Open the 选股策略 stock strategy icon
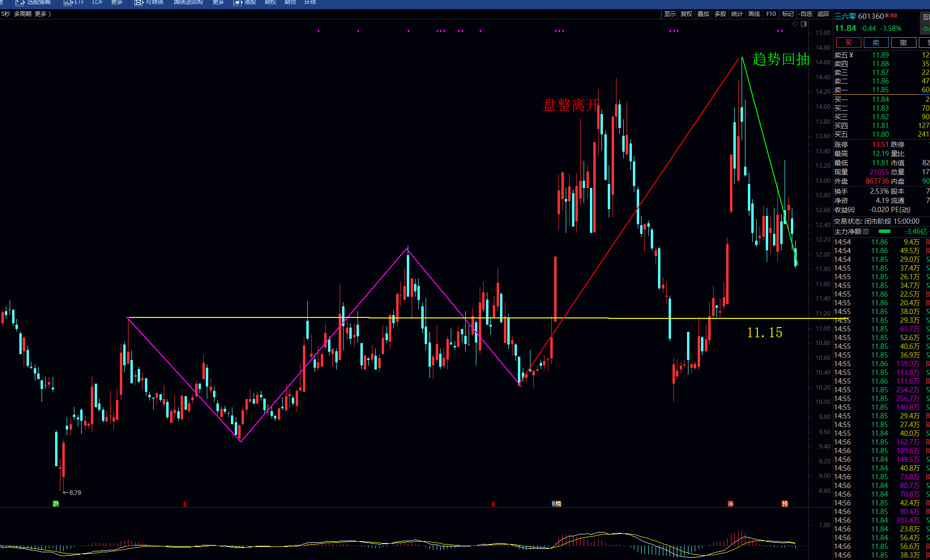930x560 pixels. pyautogui.click(x=20, y=2)
